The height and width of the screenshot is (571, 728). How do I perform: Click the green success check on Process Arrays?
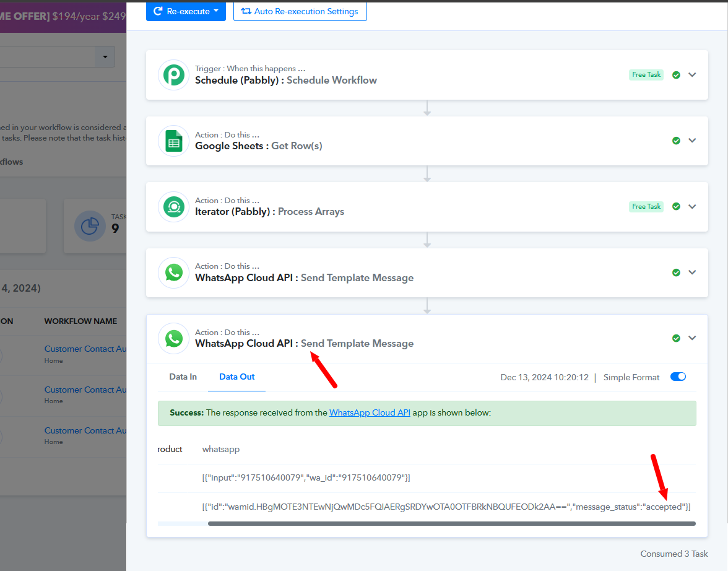click(x=676, y=206)
